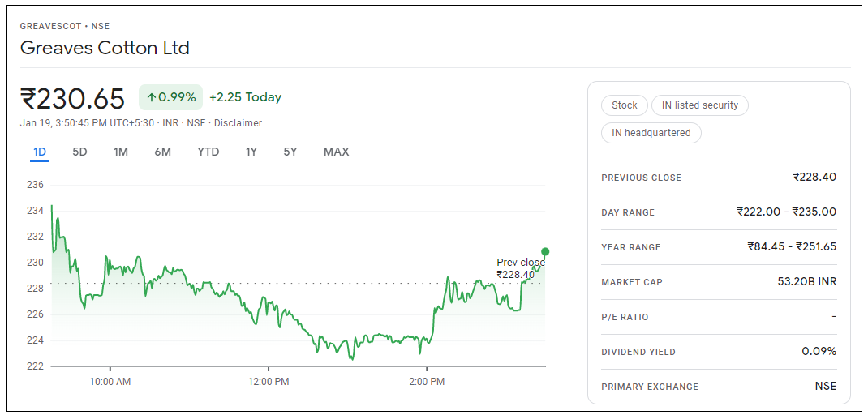Screen dimensions: 868x415
Task: Open the Disclaimer link
Action: point(238,123)
